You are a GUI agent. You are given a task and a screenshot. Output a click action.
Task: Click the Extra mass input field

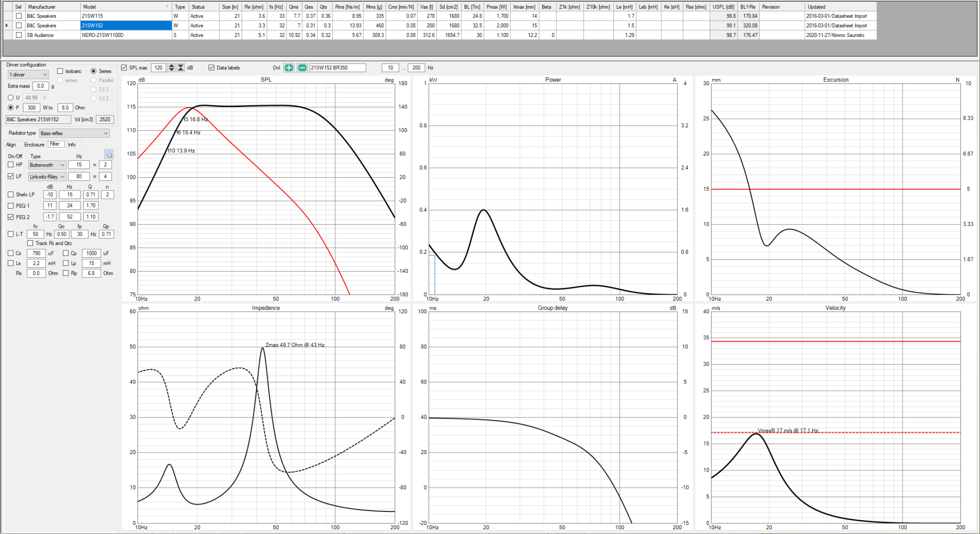(x=41, y=86)
